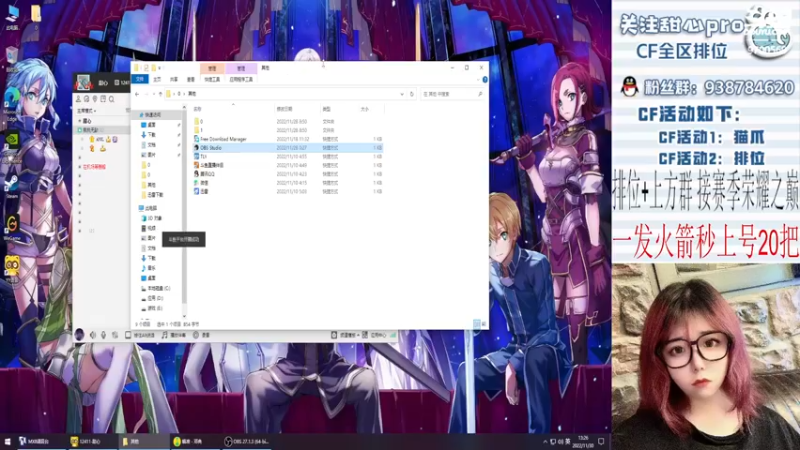
Task: Open the Explorer help question-mark icon
Action: (x=485, y=80)
